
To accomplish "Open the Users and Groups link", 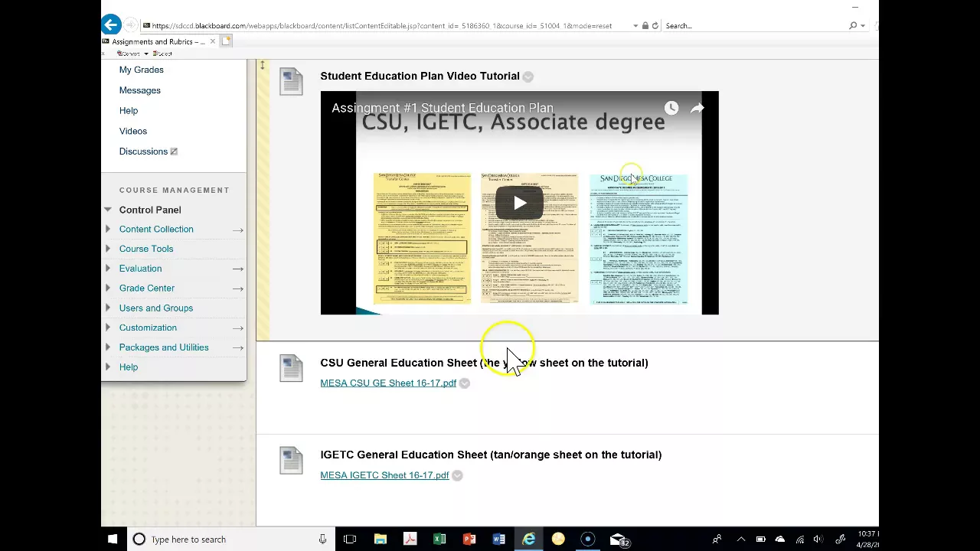I will pos(156,308).
